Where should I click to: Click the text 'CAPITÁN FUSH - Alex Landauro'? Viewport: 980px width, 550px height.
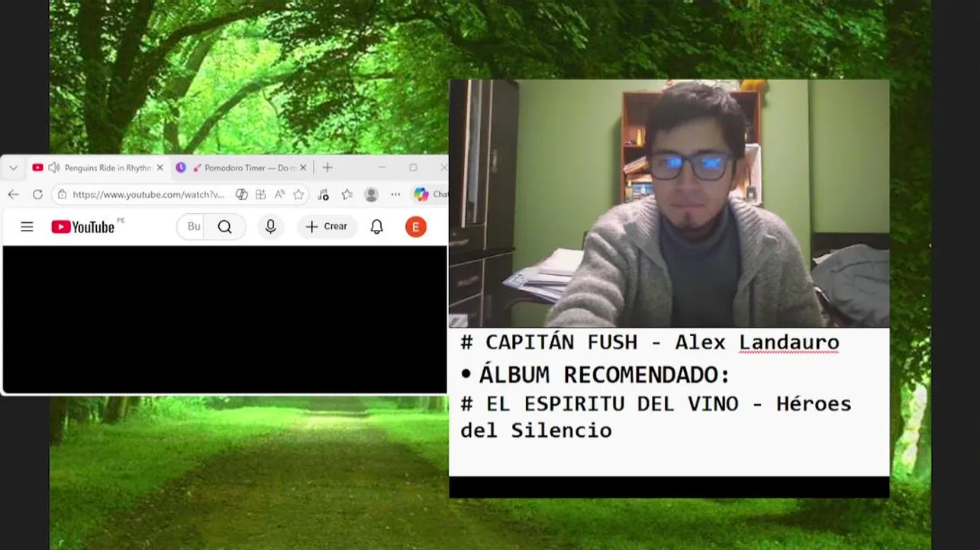pos(662,342)
